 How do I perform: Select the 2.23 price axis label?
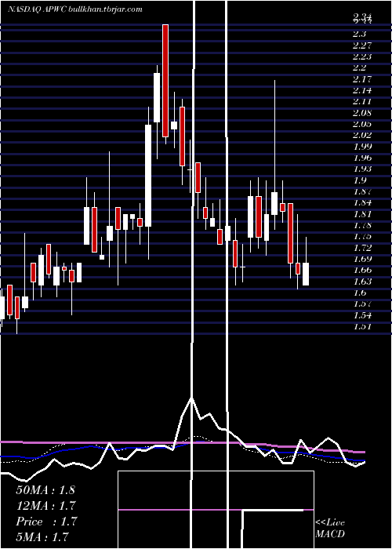tap(362, 56)
